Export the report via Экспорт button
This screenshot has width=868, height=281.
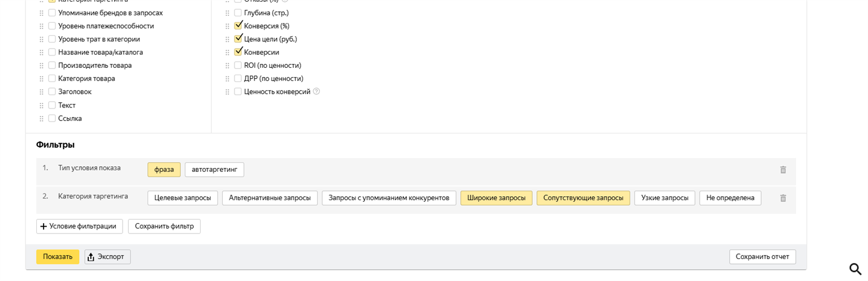click(x=108, y=257)
